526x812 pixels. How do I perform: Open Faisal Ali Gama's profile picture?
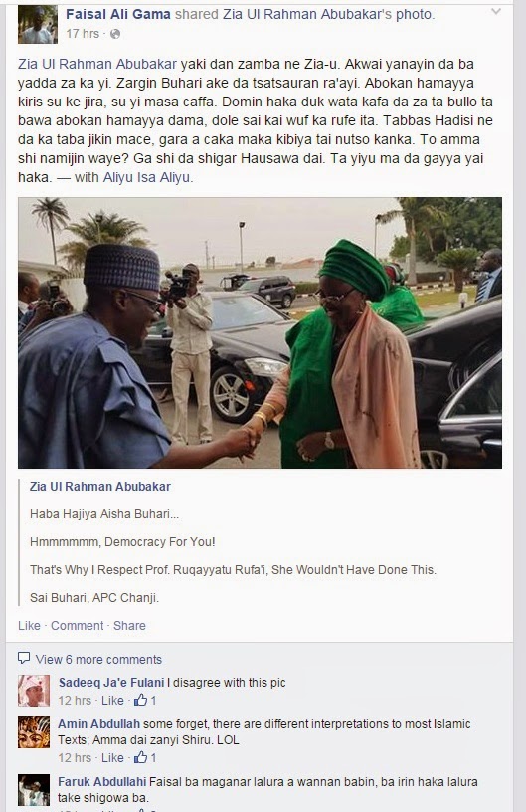37,24
